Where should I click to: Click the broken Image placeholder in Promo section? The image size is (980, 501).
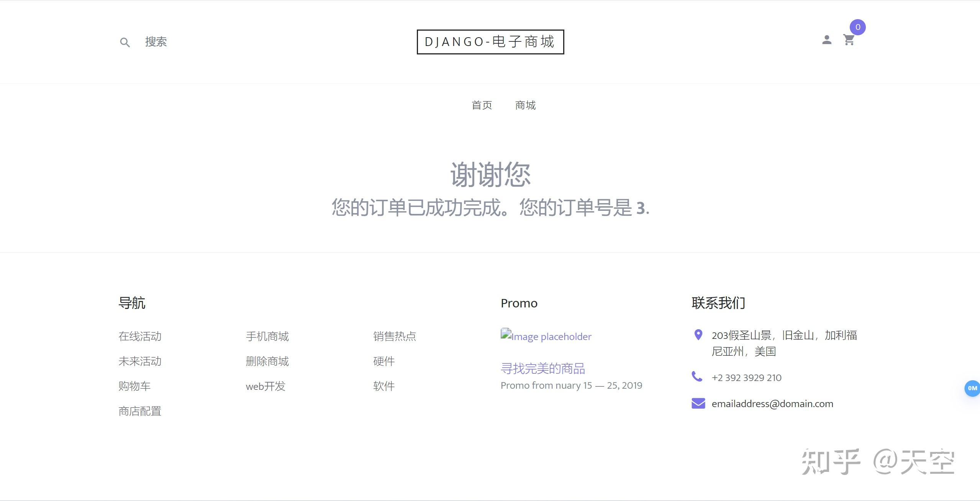pos(546,336)
